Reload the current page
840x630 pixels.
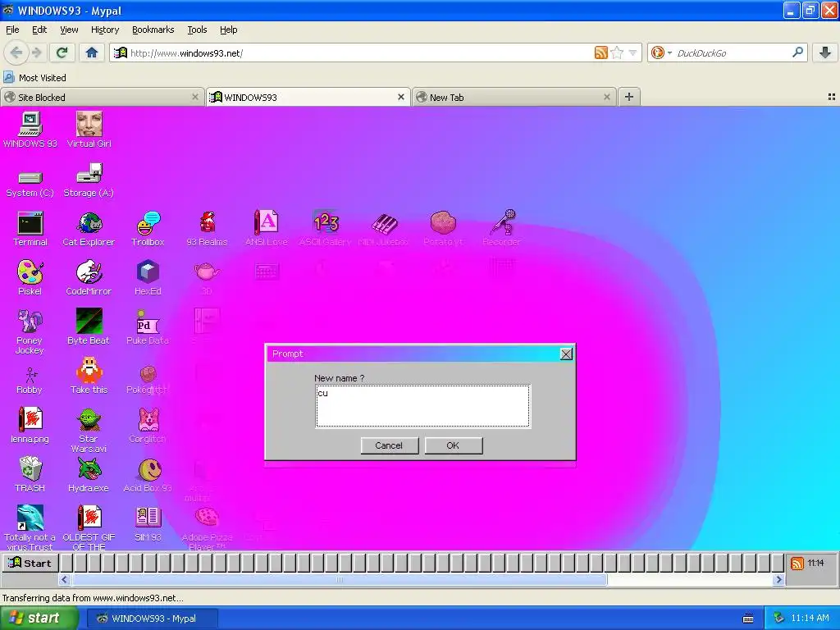coord(62,52)
